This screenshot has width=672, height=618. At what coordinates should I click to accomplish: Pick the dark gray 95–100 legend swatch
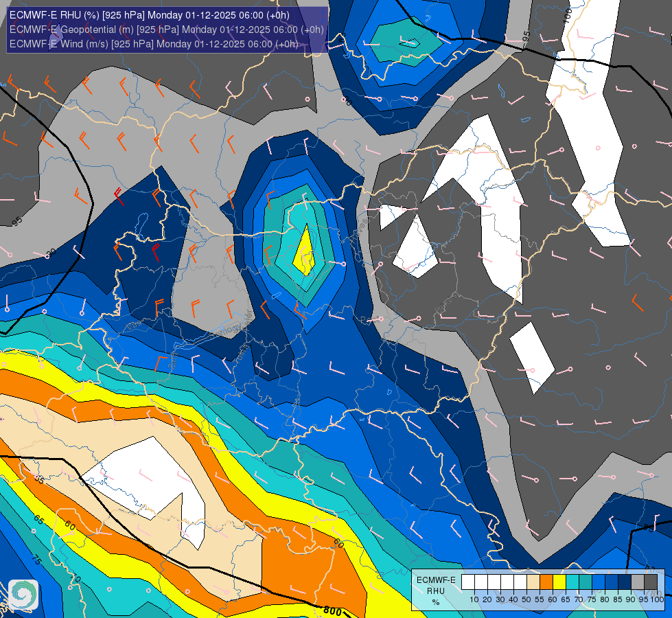(651, 582)
